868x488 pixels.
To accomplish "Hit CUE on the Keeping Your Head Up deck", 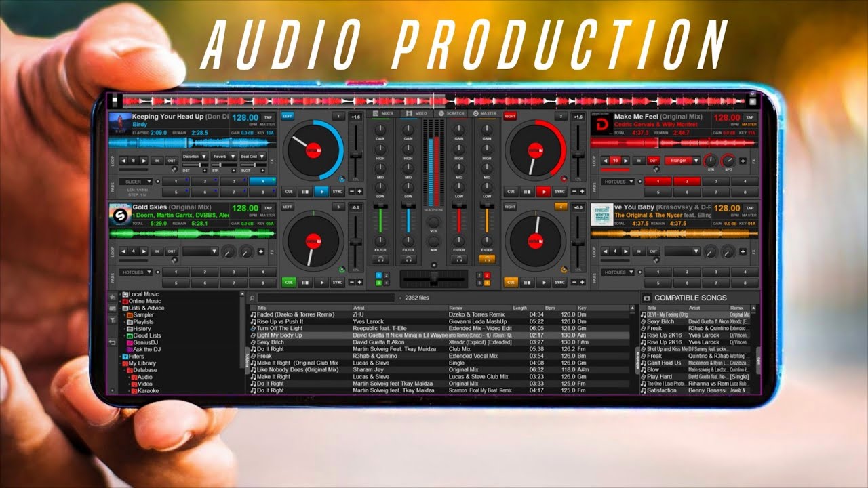I will tap(289, 192).
